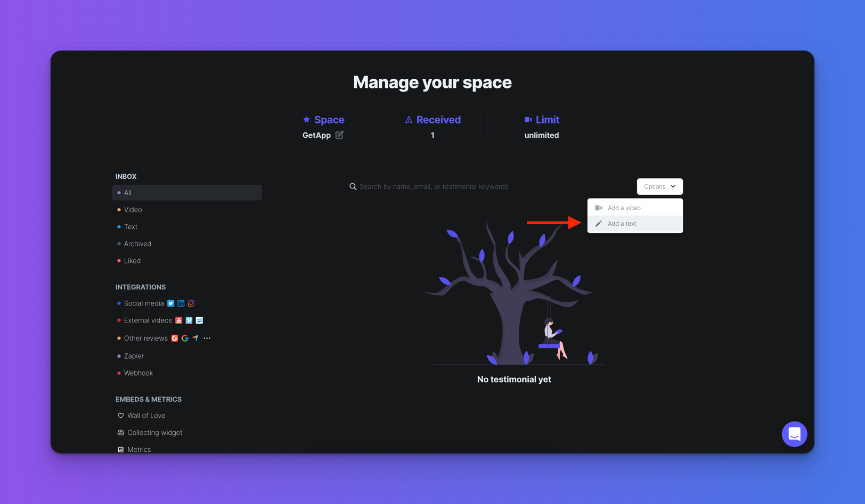Reveal more review sources with the ellipsis
The height and width of the screenshot is (504, 865).
pyautogui.click(x=207, y=338)
